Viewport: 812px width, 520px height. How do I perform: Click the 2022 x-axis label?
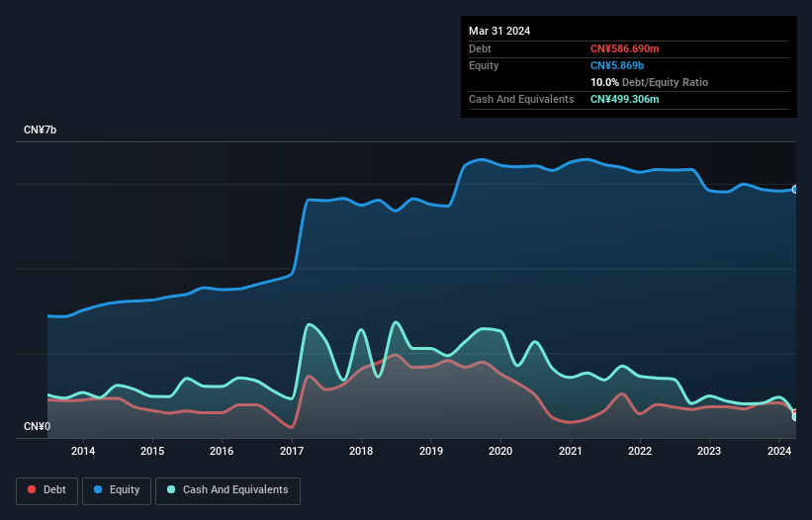click(640, 451)
